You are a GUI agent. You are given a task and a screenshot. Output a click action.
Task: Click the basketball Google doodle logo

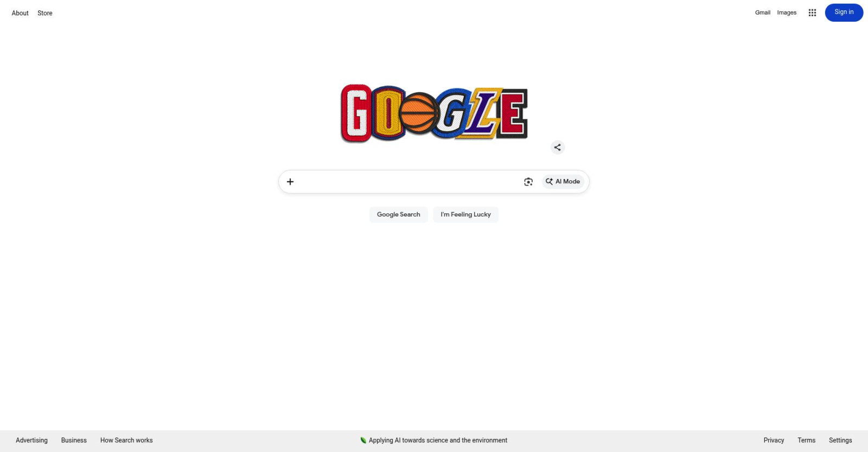434,113
